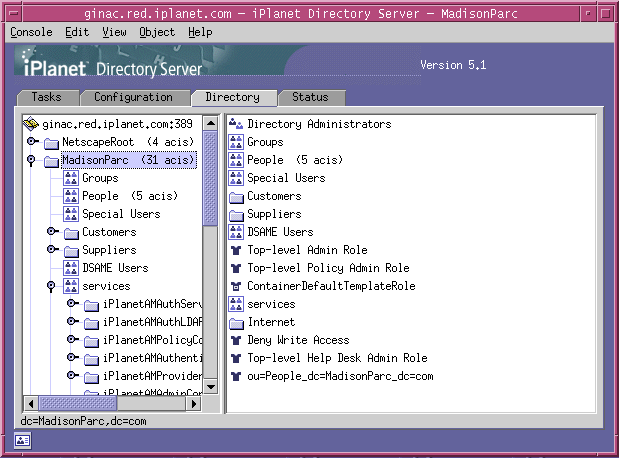Click the Special Users icon in left tree

(71, 214)
